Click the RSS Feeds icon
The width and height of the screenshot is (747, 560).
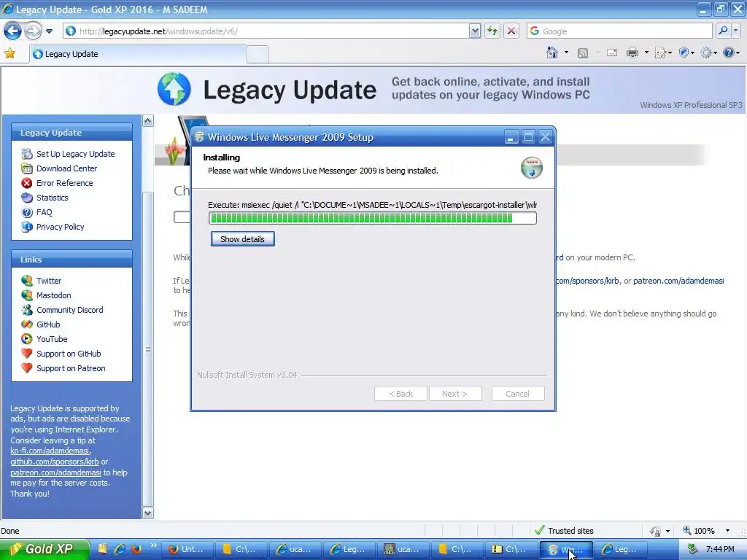click(583, 52)
